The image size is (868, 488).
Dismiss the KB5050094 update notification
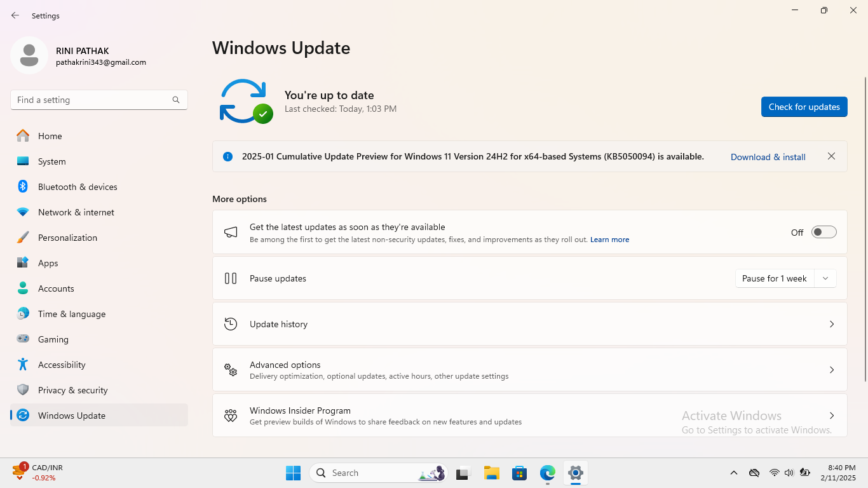(831, 156)
